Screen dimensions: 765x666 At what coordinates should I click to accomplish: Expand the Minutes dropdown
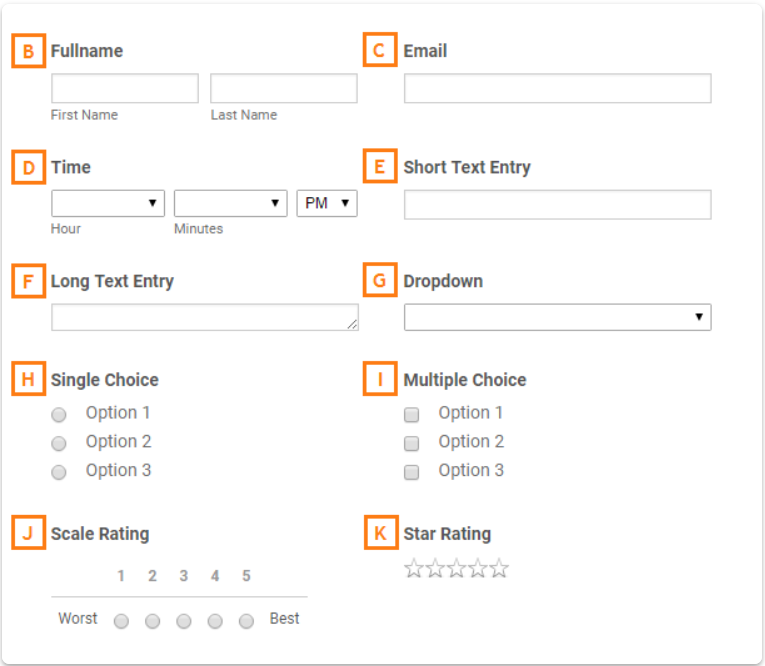pos(230,203)
